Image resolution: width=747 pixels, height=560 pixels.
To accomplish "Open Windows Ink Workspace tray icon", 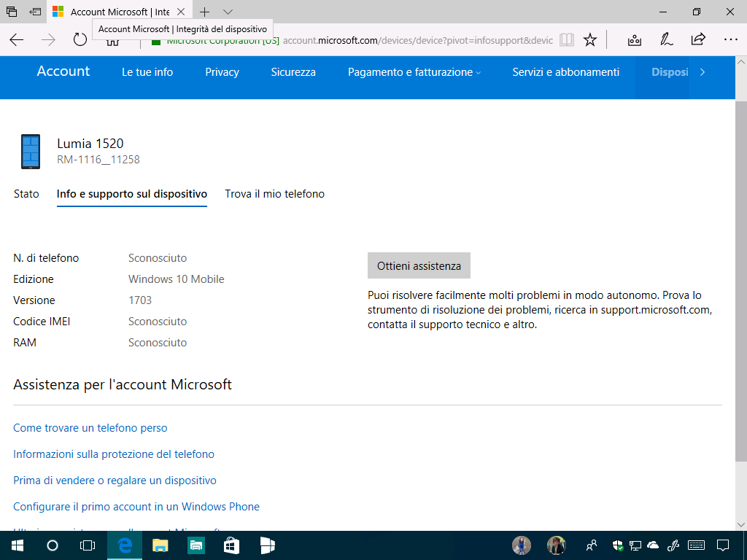I will click(673, 545).
